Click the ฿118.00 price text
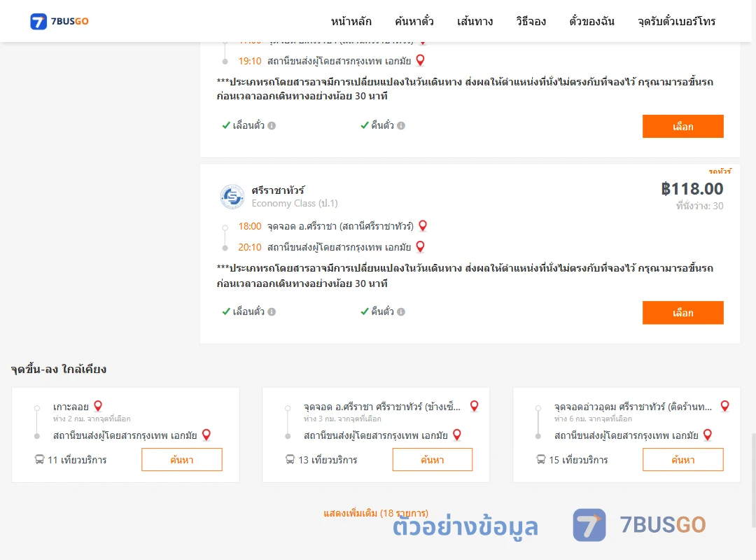This screenshot has height=560, width=756. (x=692, y=188)
